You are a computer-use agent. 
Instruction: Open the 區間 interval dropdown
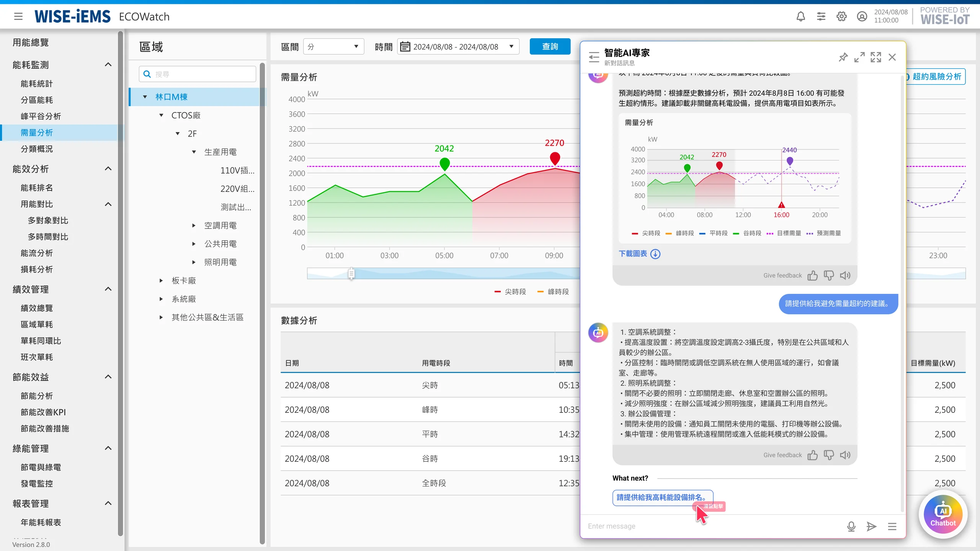tap(333, 47)
